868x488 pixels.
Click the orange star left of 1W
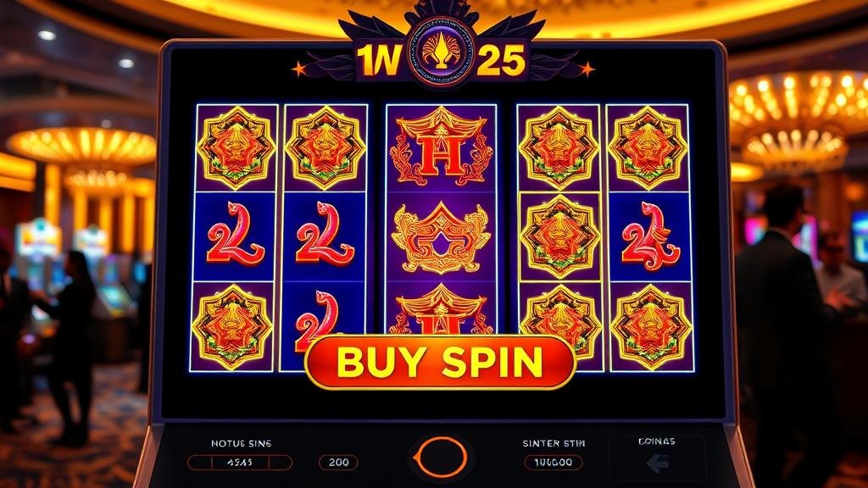pyautogui.click(x=299, y=69)
